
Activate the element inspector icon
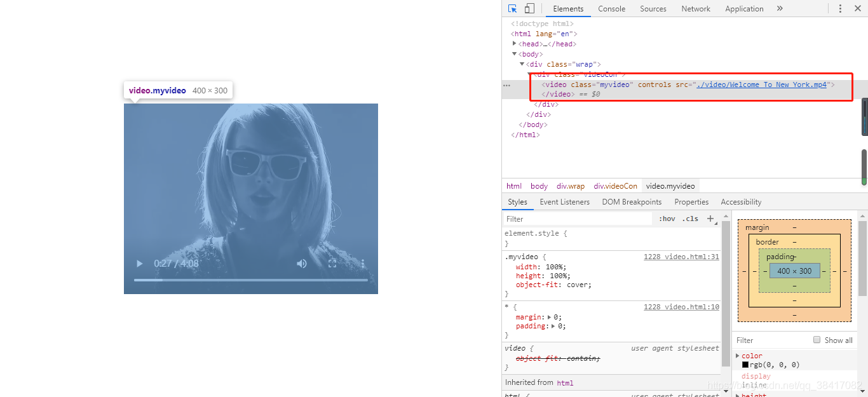click(x=512, y=8)
